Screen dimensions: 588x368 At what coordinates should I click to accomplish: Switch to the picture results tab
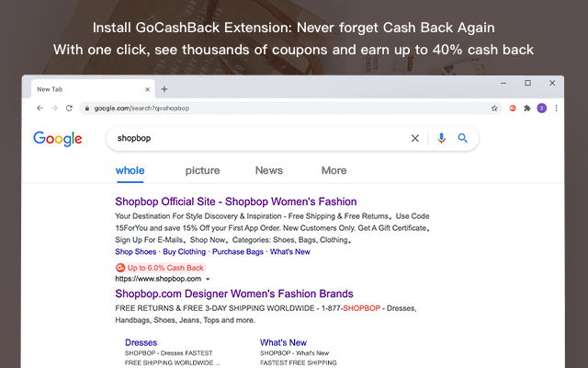click(202, 170)
